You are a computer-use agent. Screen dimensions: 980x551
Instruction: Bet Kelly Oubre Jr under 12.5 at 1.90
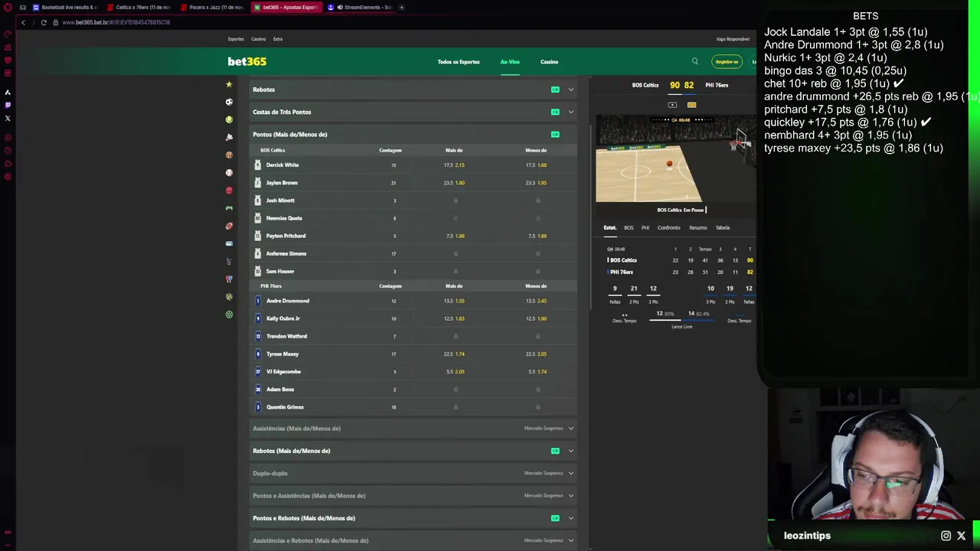click(536, 318)
